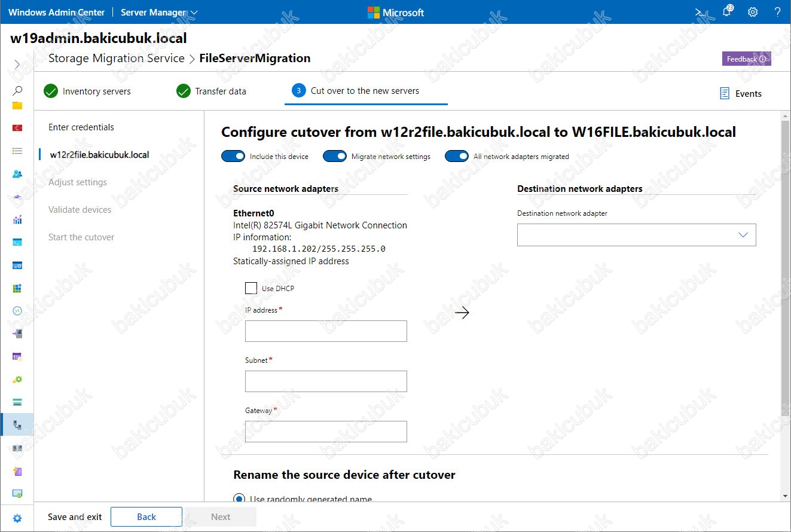This screenshot has height=532, width=791.
Task: Click the greyed-out Next button
Action: pyautogui.click(x=221, y=517)
